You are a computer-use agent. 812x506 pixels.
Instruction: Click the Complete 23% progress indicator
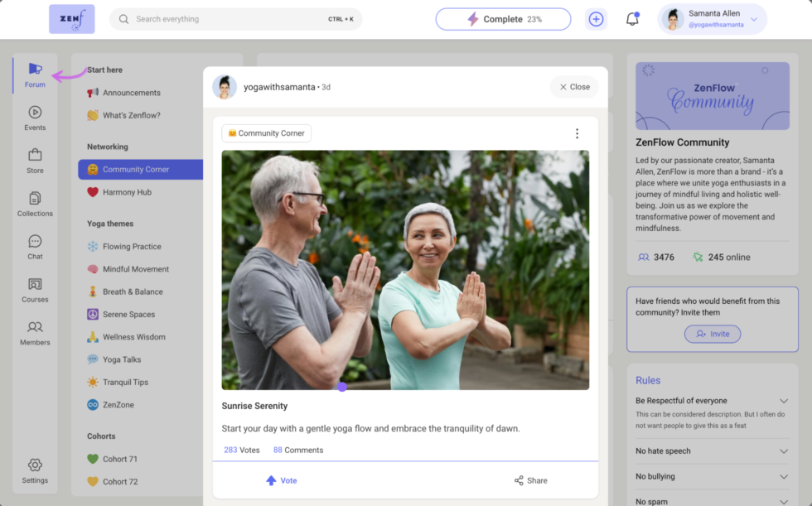click(503, 19)
